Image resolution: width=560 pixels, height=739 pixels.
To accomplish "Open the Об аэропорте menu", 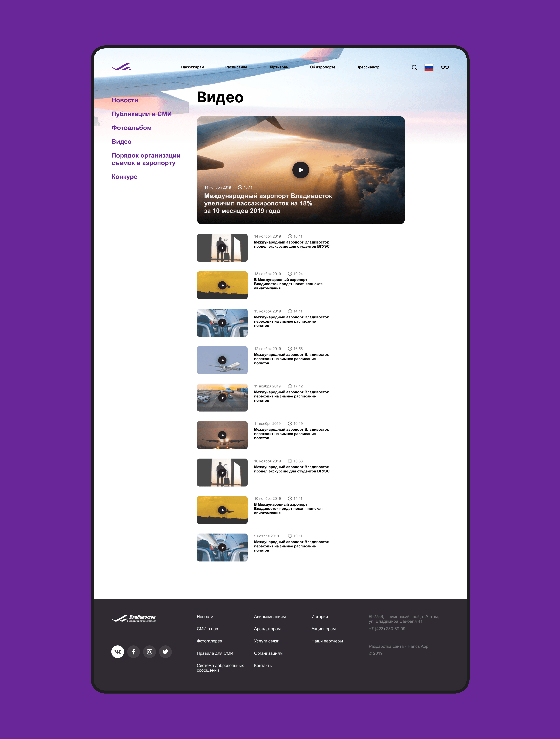I will pyautogui.click(x=322, y=67).
